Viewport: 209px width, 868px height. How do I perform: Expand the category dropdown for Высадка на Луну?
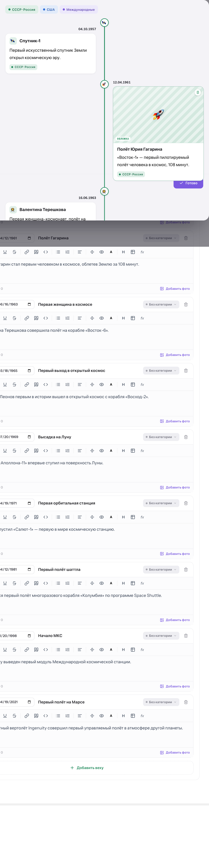click(x=161, y=437)
